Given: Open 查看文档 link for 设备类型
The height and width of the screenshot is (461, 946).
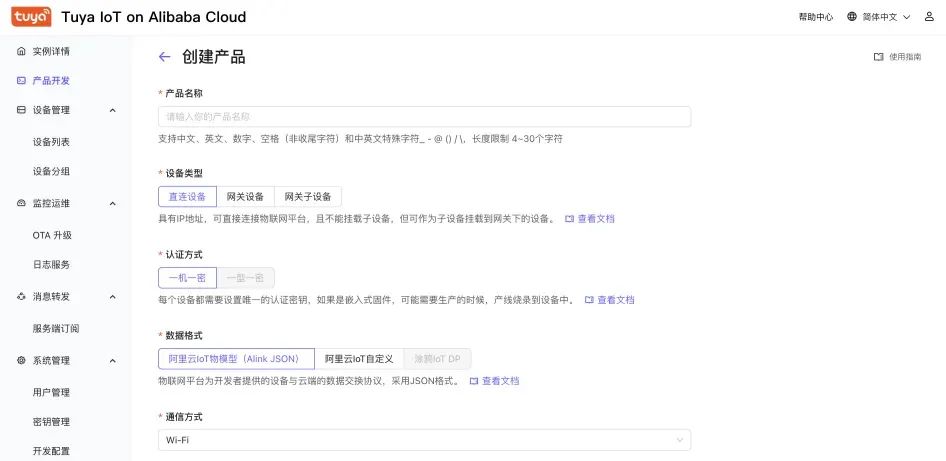Looking at the screenshot, I should [596, 218].
